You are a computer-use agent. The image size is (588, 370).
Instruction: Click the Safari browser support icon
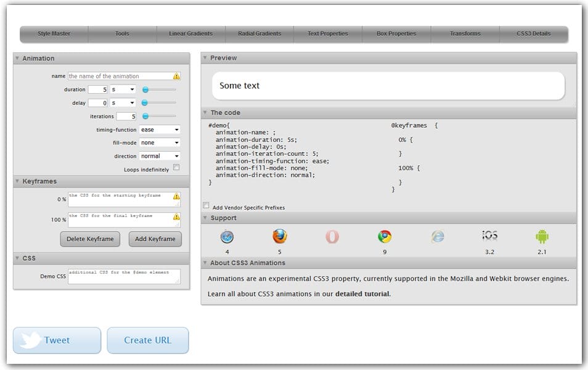[227, 237]
